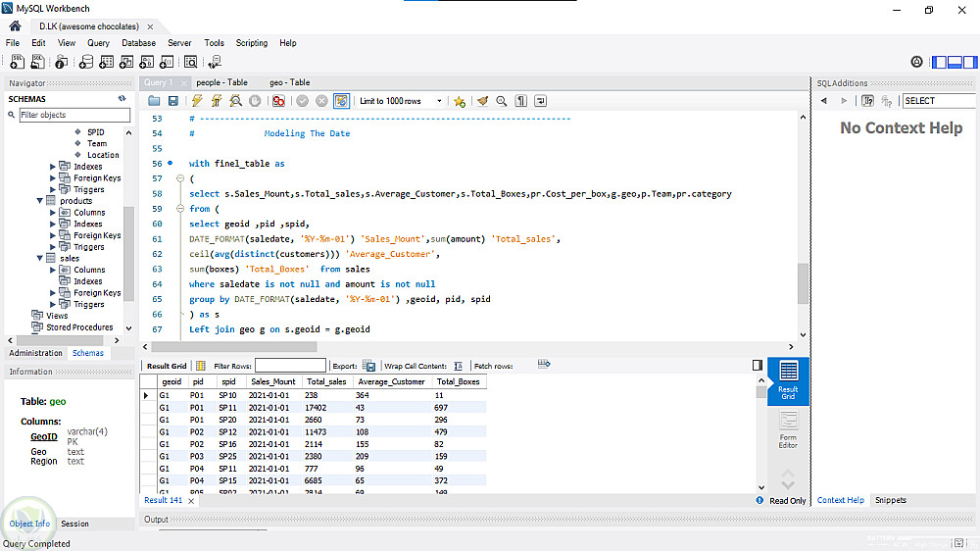
Task: Open the Administration tab in Navigator
Action: (35, 353)
